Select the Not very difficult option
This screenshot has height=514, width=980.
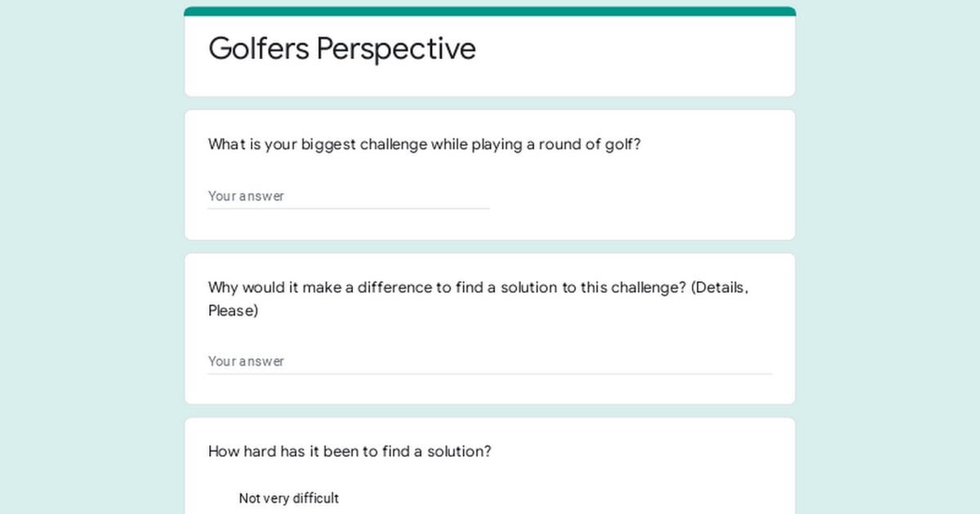click(x=288, y=498)
